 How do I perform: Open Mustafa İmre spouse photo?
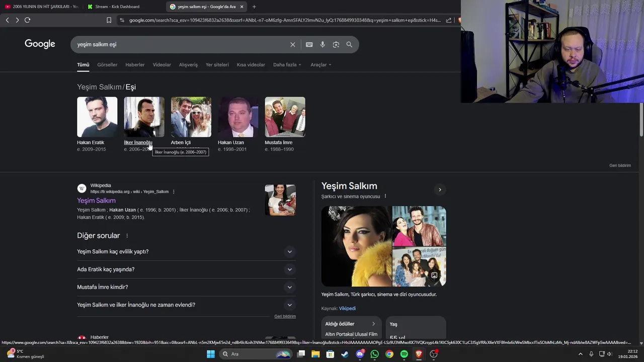click(x=285, y=117)
